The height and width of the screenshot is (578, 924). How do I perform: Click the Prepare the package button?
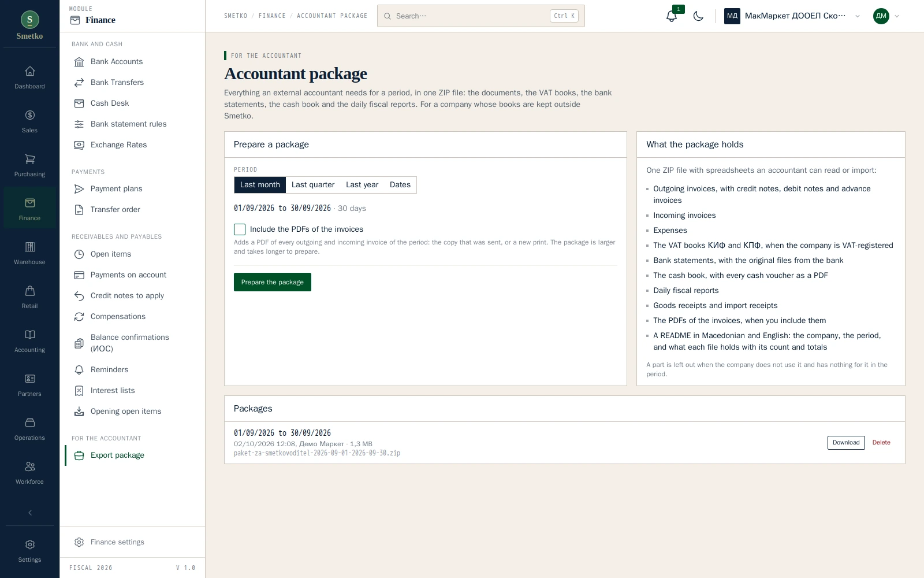(x=273, y=282)
